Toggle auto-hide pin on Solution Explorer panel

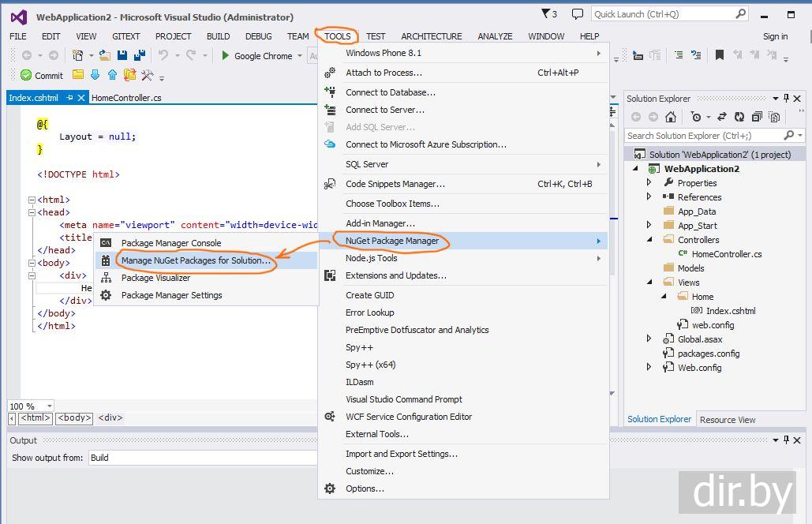point(787,99)
